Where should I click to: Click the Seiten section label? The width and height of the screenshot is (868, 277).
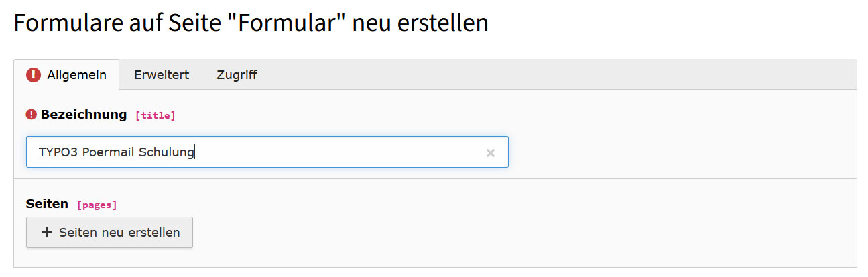47,204
